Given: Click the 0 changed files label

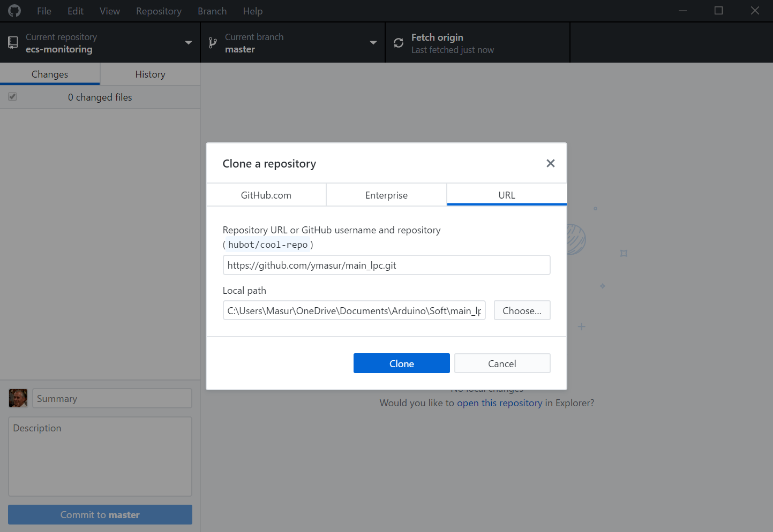Looking at the screenshot, I should tap(100, 97).
